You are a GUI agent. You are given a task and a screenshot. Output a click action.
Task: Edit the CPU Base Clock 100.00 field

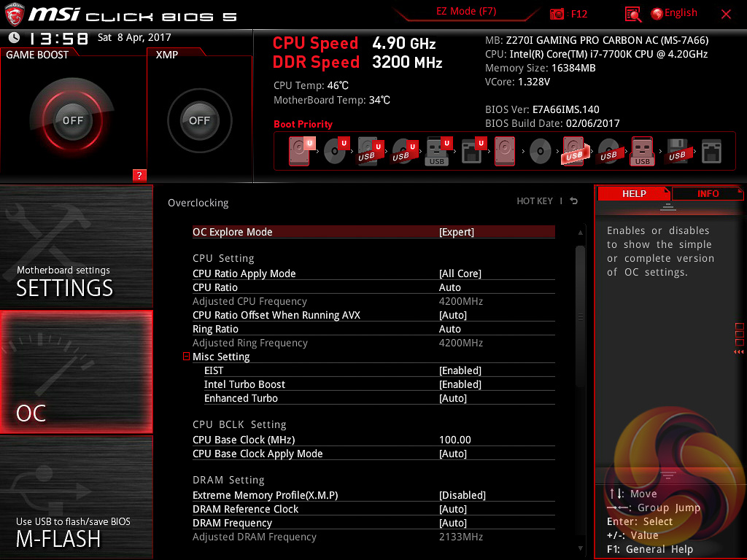[455, 440]
